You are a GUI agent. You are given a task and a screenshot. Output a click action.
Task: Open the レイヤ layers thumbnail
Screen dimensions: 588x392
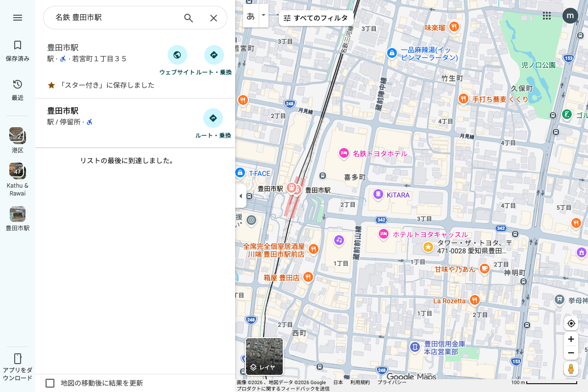(264, 357)
